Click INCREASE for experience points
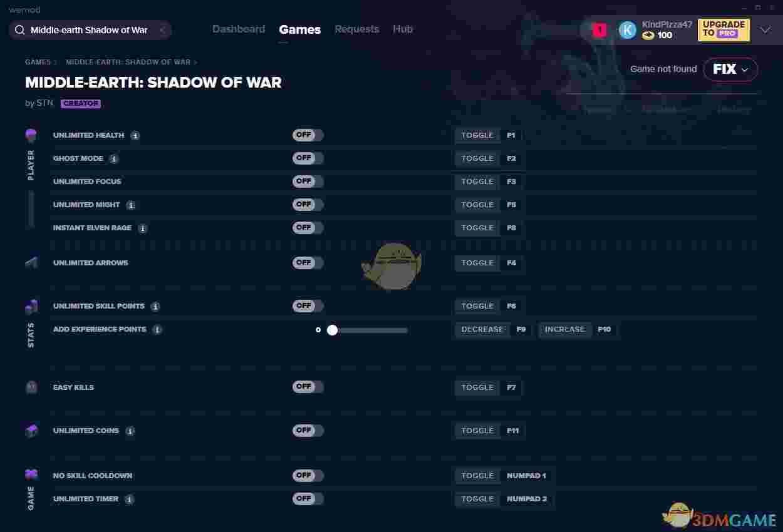Image resolution: width=783 pixels, height=532 pixels. [x=564, y=329]
